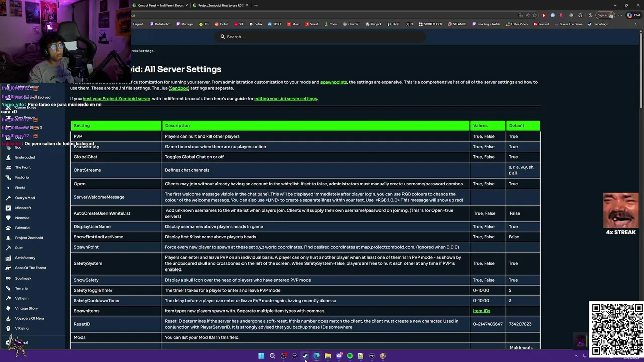Open editing your .ini server settings link
644x362 pixels.
[286, 99]
